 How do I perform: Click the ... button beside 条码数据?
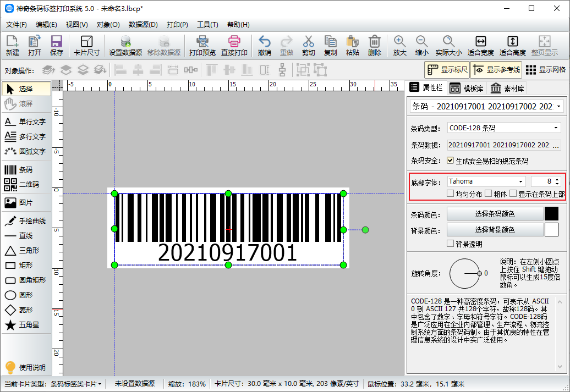[x=556, y=145]
